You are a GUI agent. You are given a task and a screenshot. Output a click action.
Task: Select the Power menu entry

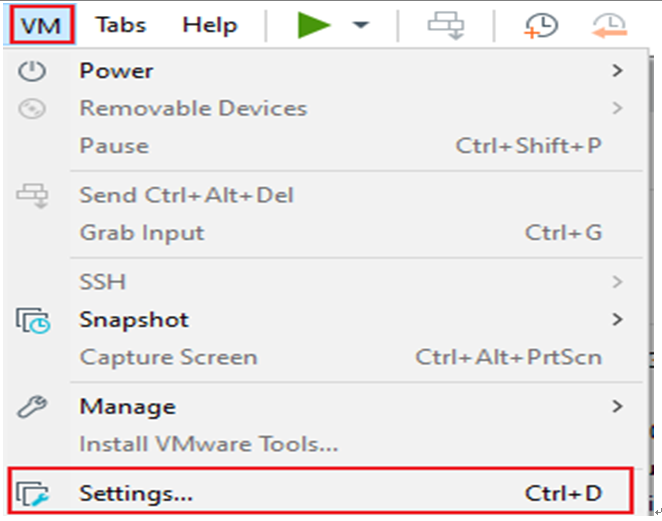(x=116, y=71)
